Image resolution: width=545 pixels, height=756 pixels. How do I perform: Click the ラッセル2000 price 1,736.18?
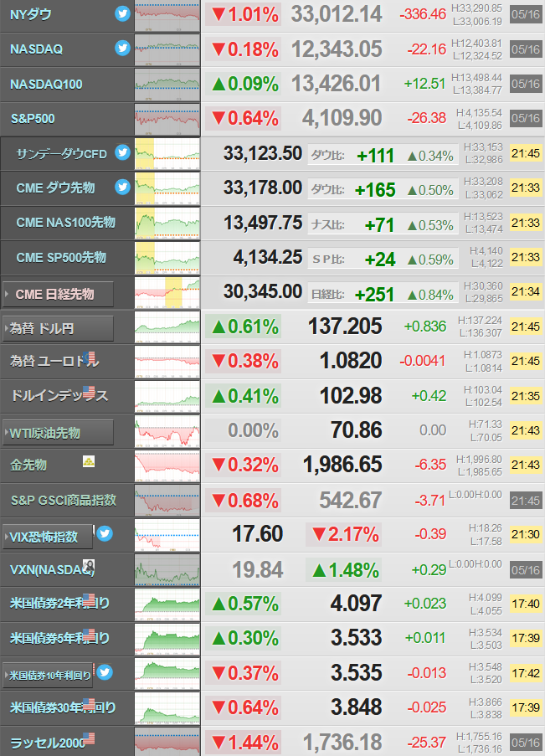click(x=342, y=742)
